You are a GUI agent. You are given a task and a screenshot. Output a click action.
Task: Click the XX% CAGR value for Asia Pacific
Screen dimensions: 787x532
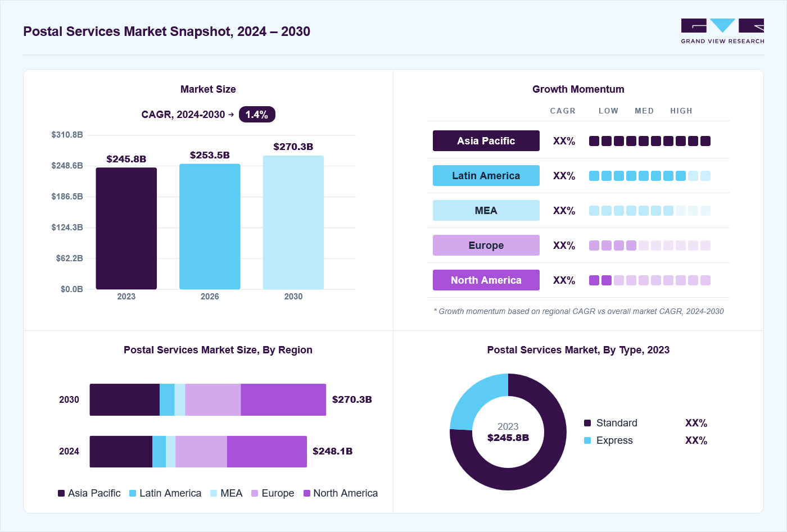(x=564, y=141)
